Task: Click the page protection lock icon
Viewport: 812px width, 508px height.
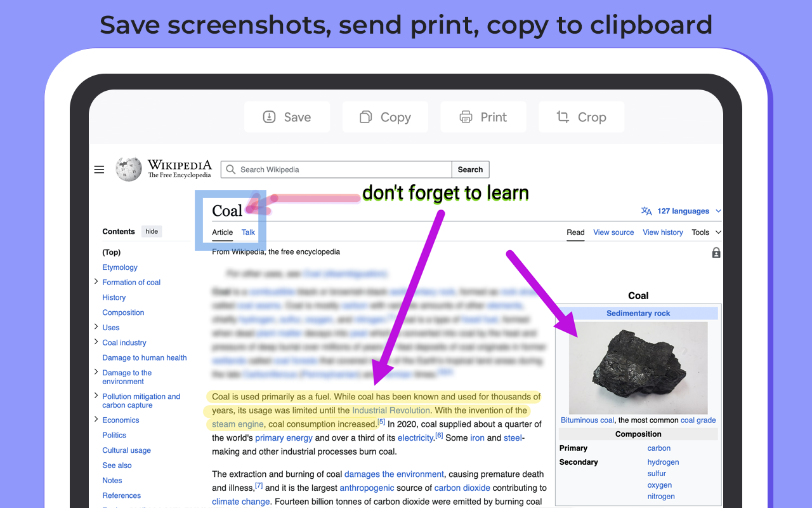Action: 716,253
